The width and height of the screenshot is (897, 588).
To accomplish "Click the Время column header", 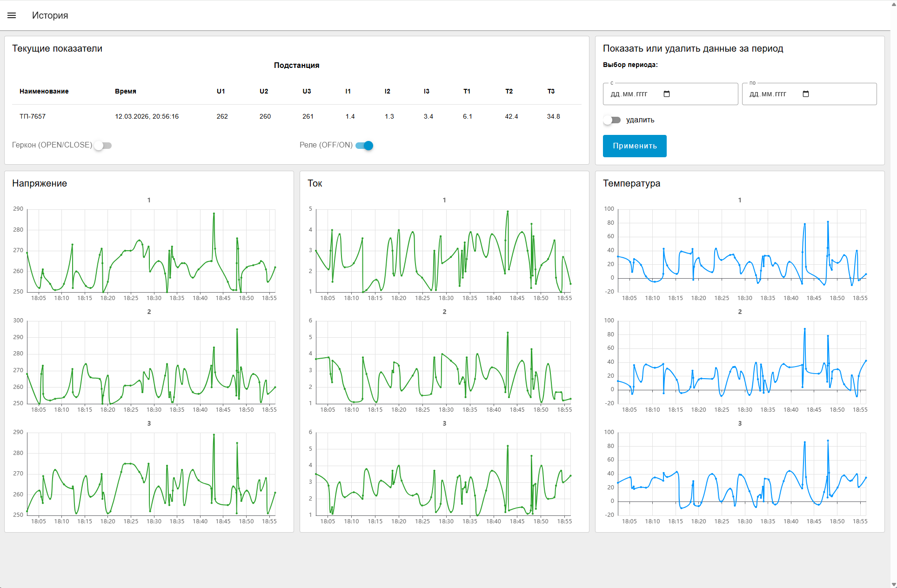I will pos(125,91).
